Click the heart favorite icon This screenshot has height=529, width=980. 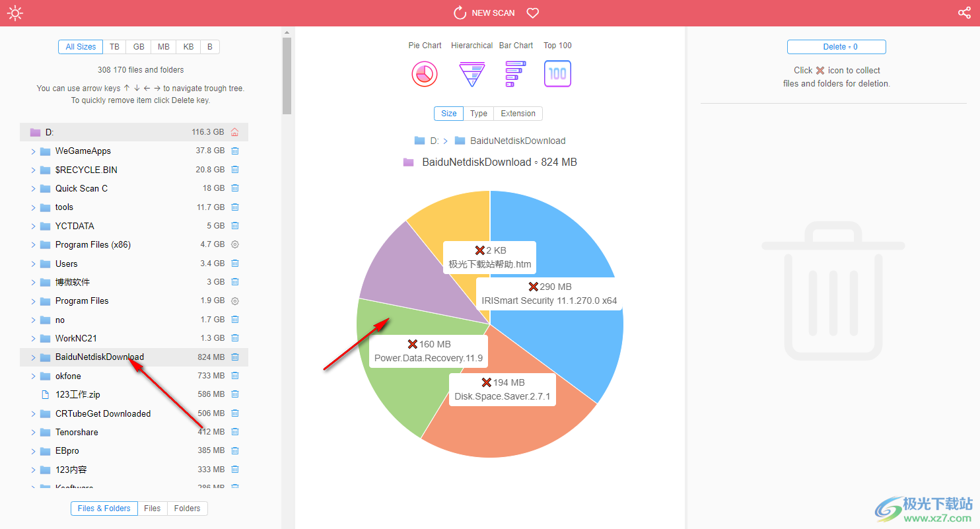[x=533, y=13]
